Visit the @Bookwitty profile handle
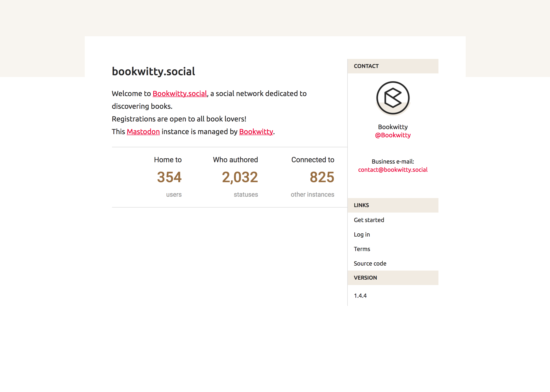This screenshot has width=550, height=392. pos(393,135)
